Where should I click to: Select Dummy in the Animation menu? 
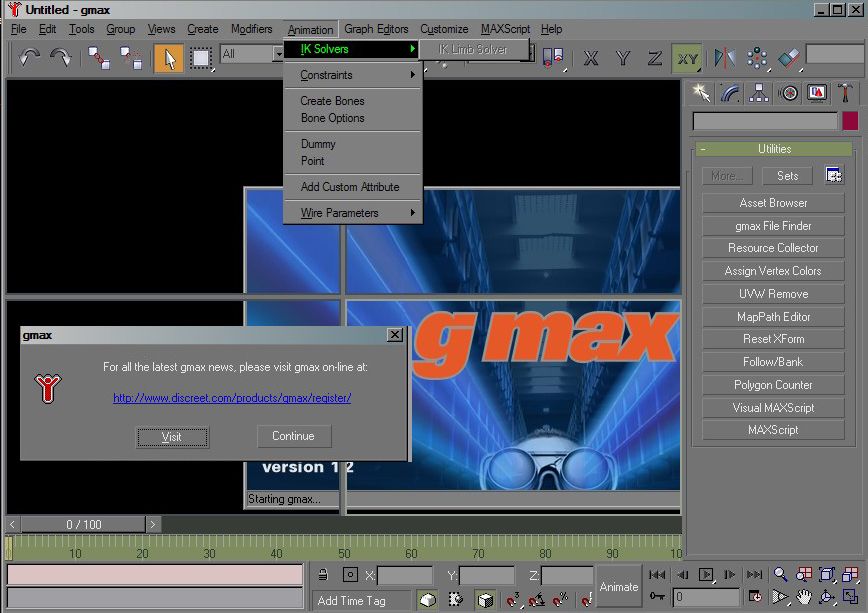(x=353, y=144)
